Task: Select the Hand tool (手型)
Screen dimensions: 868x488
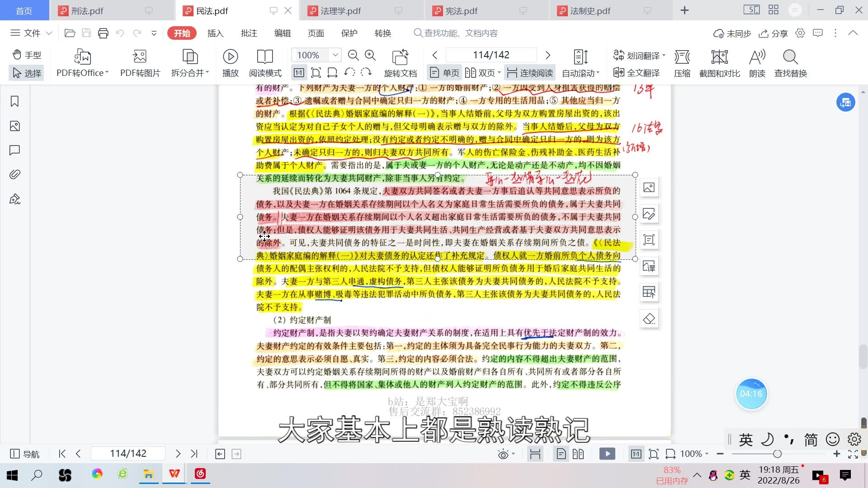Action: pyautogui.click(x=27, y=55)
